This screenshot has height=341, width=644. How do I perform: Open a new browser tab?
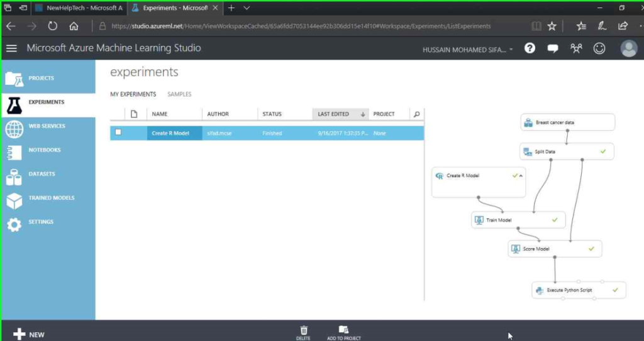pos(231,8)
